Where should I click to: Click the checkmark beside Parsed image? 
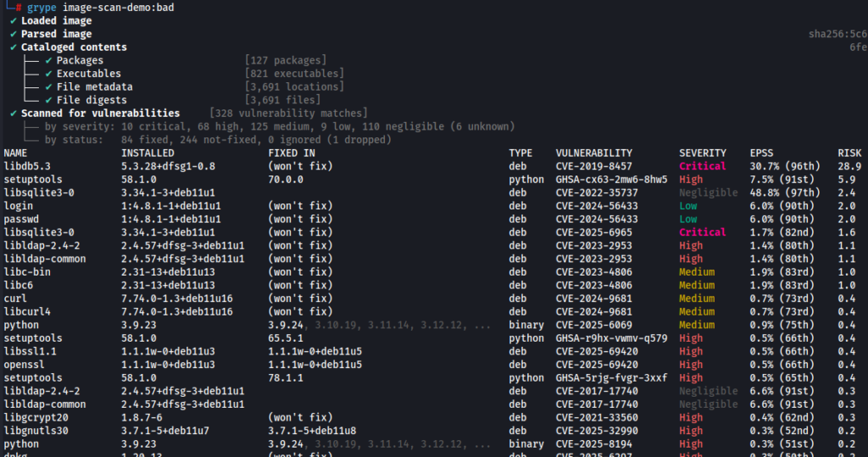point(14,35)
